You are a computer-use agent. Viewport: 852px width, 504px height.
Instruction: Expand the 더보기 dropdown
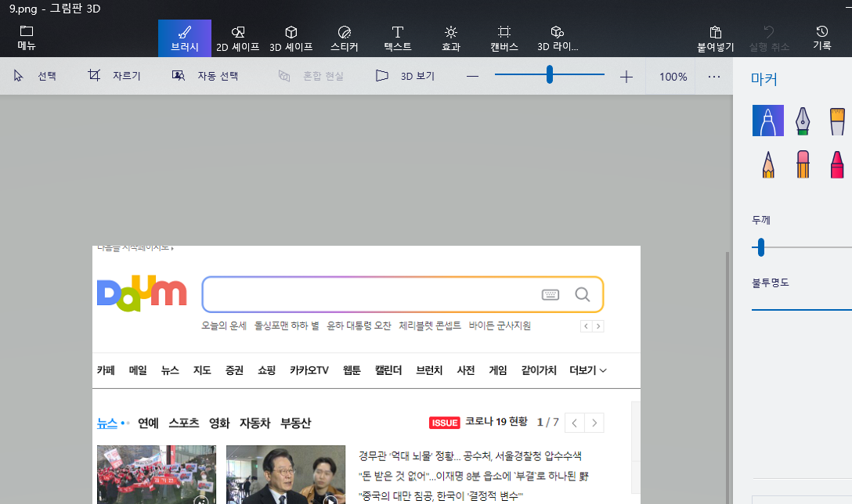(x=588, y=370)
